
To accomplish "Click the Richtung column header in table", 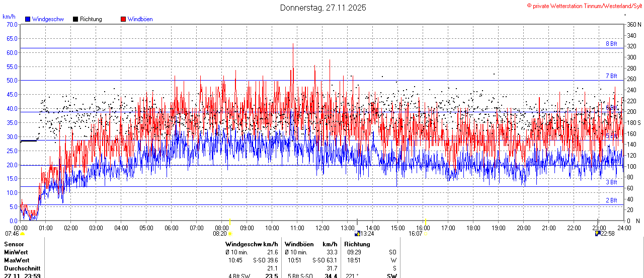I will click(357, 244).
